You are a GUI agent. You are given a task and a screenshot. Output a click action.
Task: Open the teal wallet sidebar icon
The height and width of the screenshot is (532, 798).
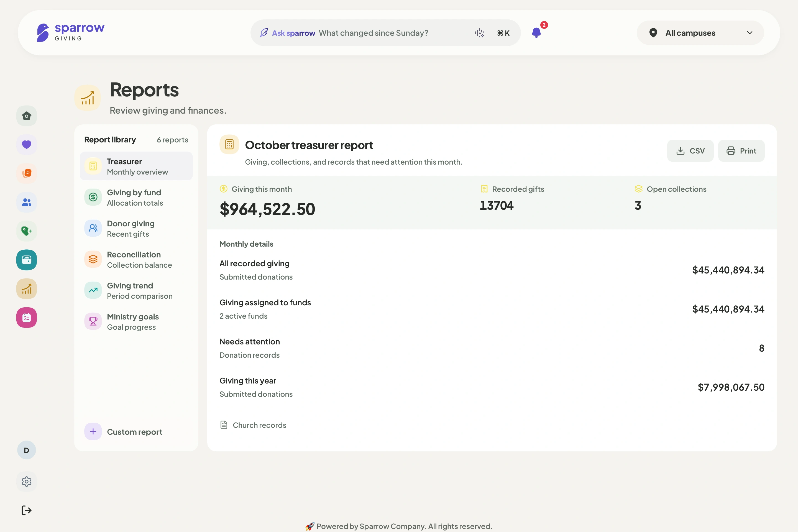point(27,260)
